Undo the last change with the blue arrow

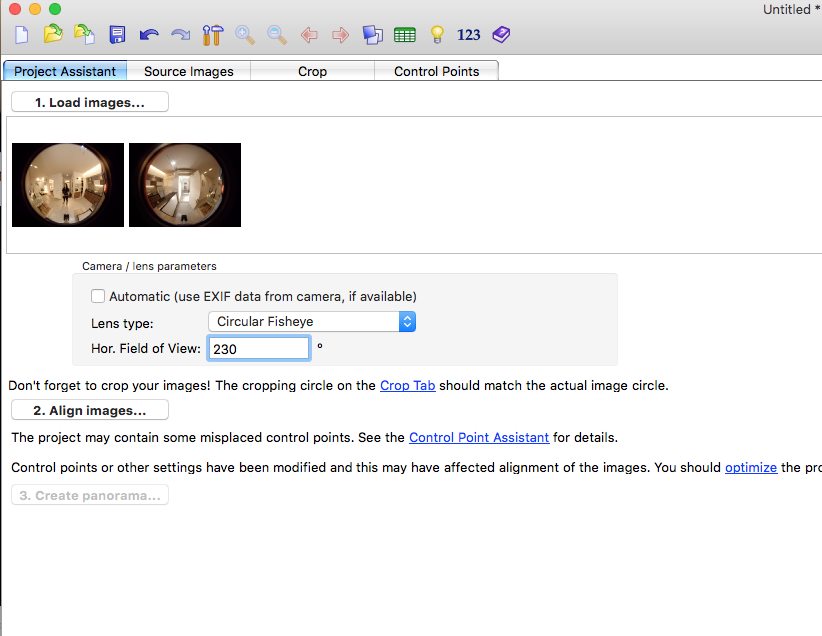149,35
